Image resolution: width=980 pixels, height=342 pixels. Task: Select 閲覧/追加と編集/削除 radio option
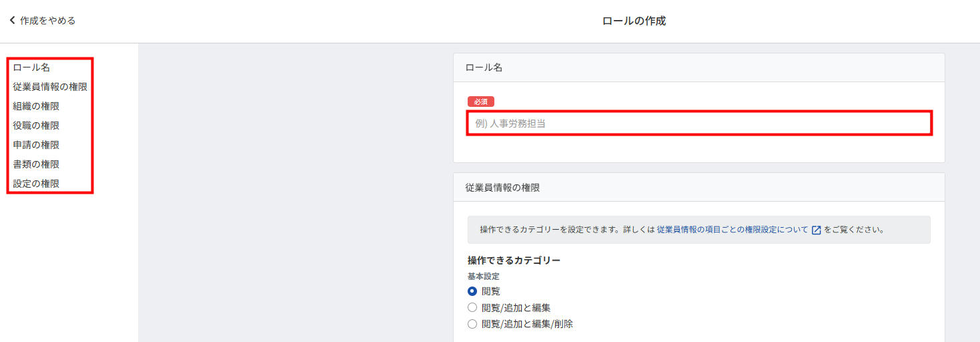472,324
